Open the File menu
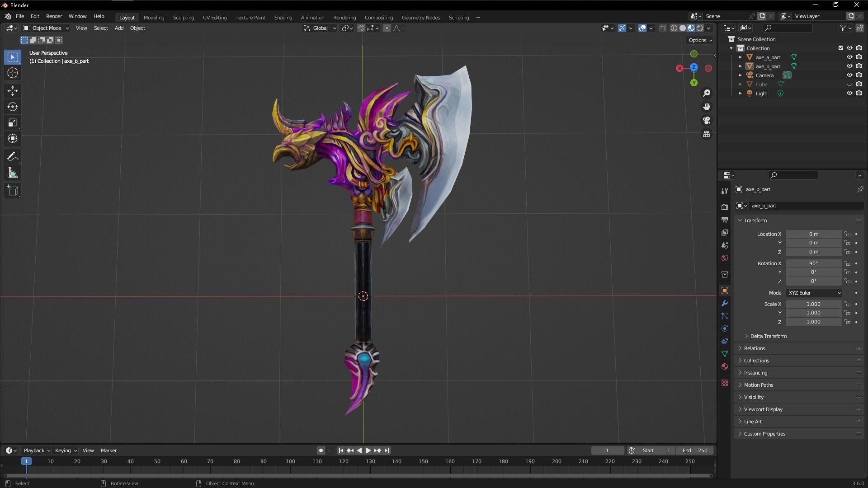The image size is (868, 488). [20, 16]
